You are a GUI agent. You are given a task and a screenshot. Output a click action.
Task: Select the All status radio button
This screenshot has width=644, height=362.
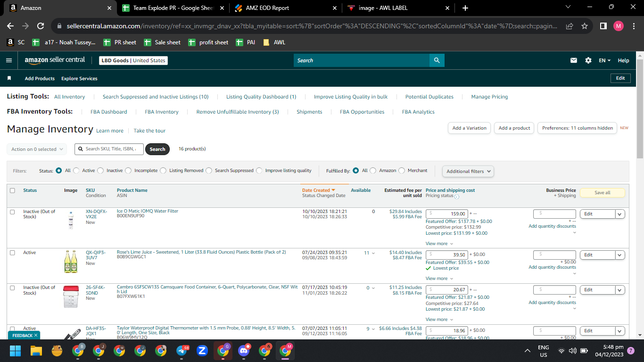58,171
